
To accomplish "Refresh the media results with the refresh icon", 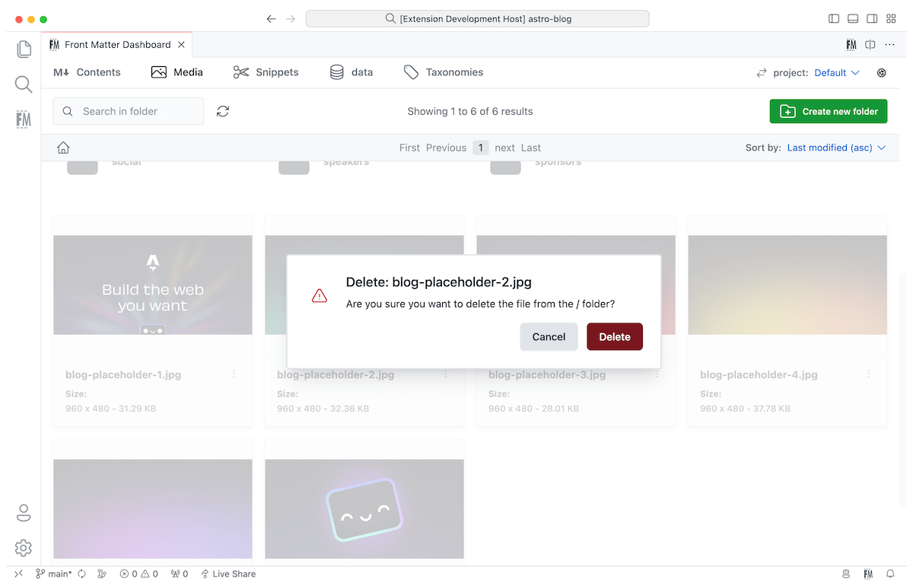I will click(x=222, y=111).
